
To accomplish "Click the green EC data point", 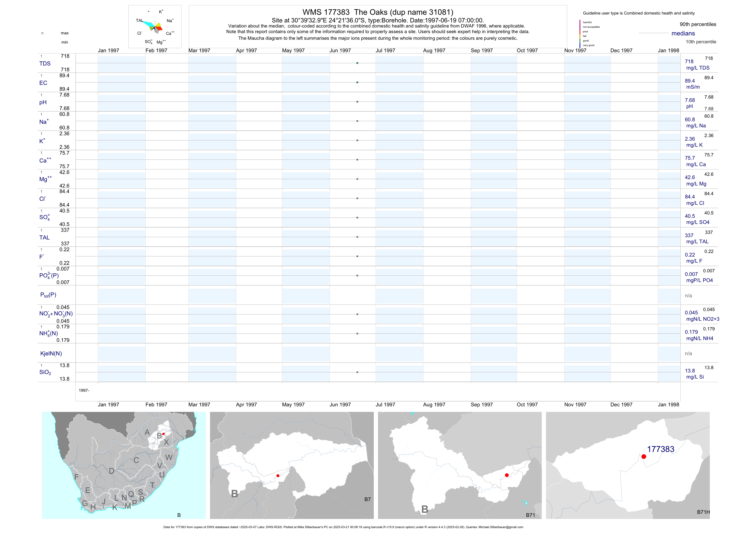I will (357, 82).
